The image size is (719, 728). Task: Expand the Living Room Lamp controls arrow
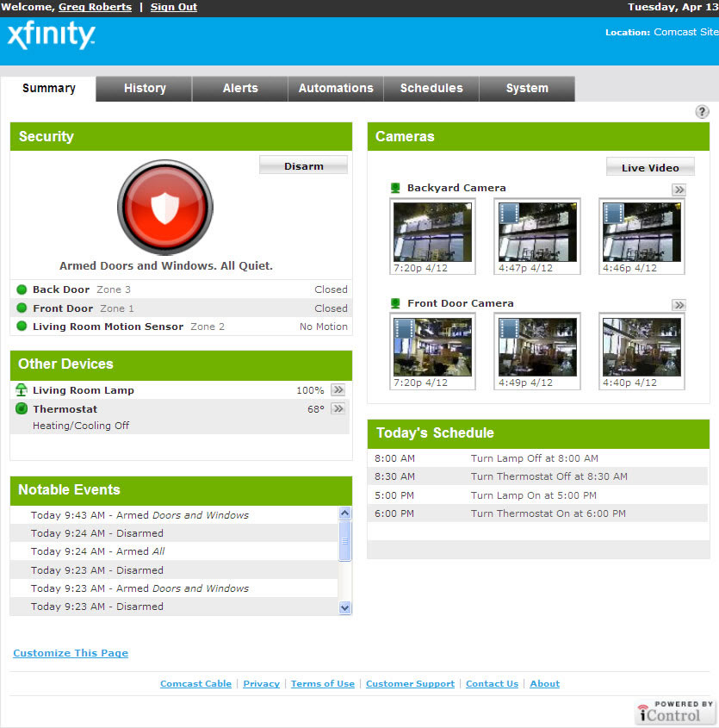(338, 390)
